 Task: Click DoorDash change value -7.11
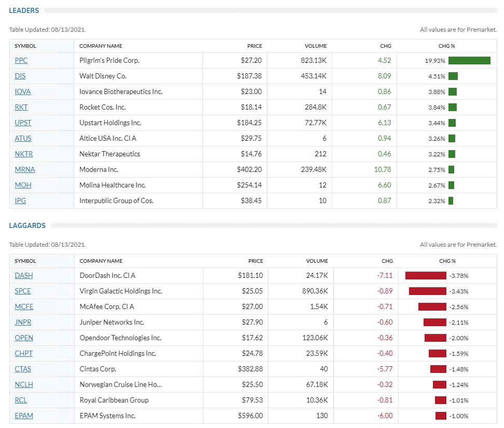[385, 276]
